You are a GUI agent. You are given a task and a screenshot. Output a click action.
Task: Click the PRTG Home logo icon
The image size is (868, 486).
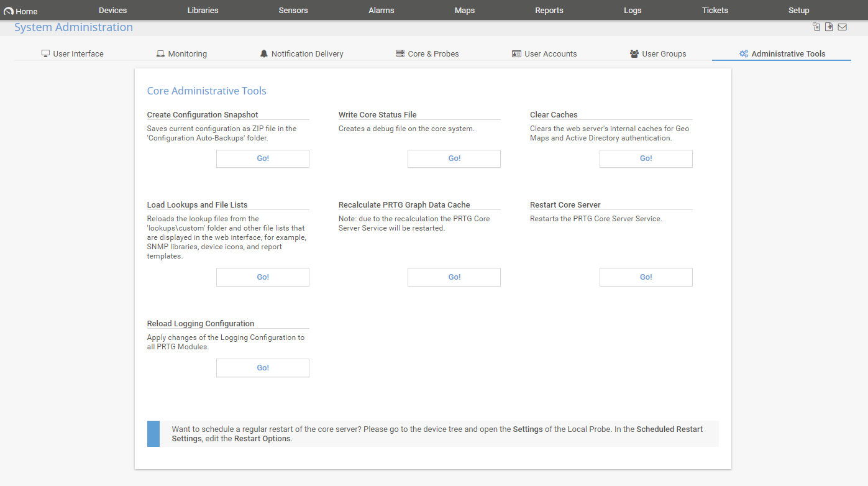pyautogui.click(x=9, y=11)
